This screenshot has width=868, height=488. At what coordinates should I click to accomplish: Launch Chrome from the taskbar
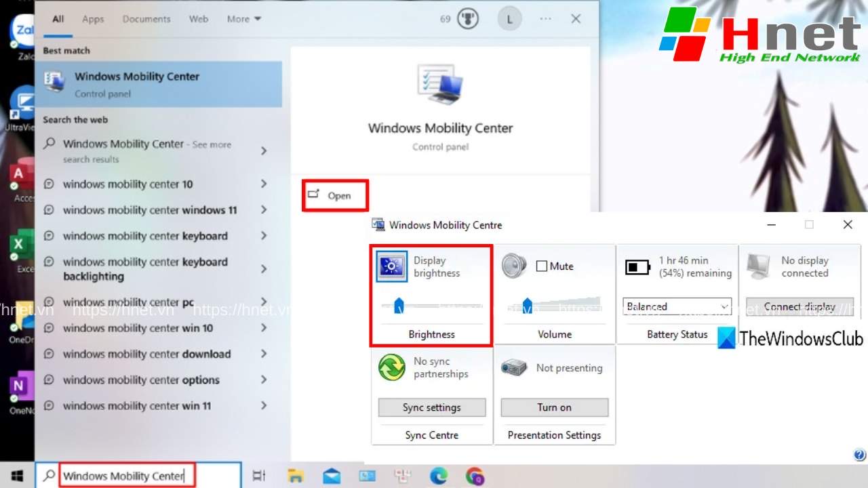point(475,476)
